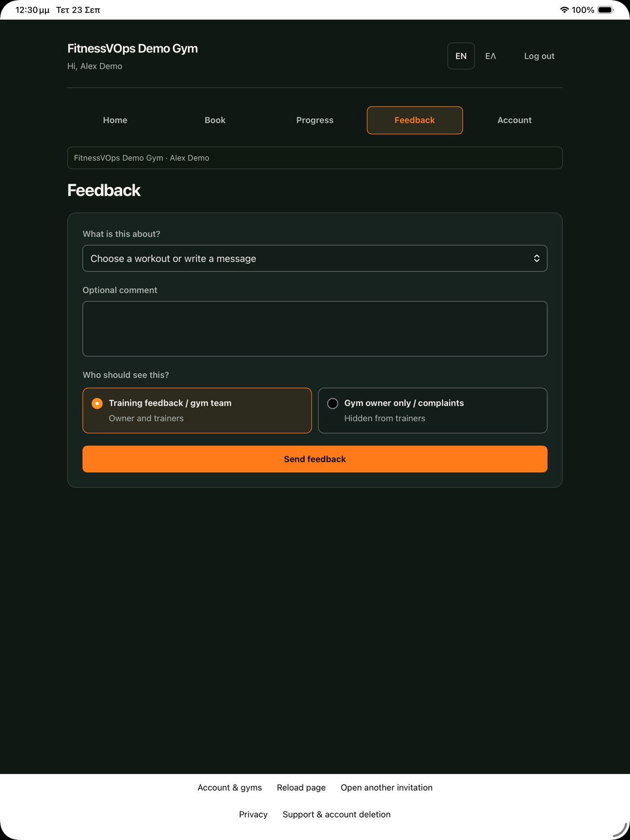Viewport: 630px width, 840px height.
Task: Open Support & account deletion link
Action: point(336,814)
